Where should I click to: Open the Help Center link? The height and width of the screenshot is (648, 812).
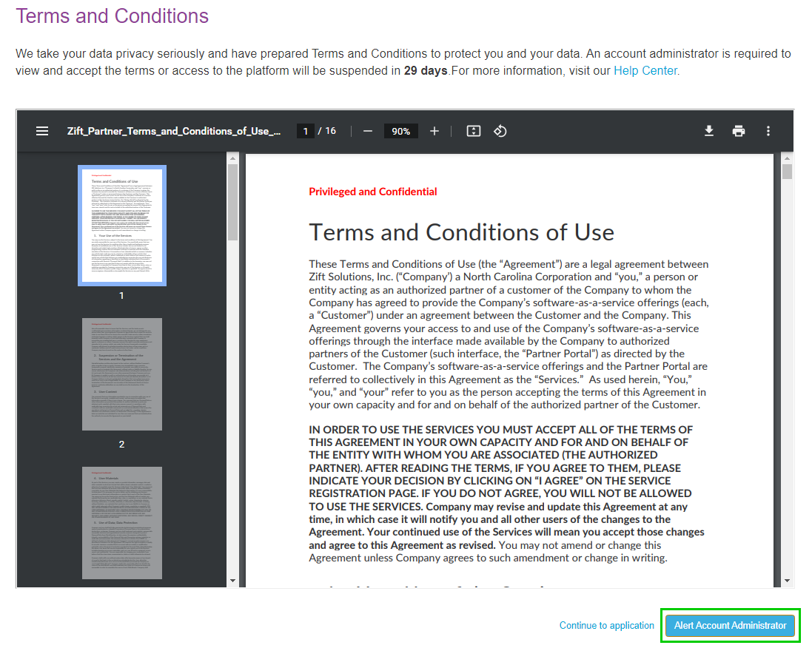pyautogui.click(x=645, y=70)
